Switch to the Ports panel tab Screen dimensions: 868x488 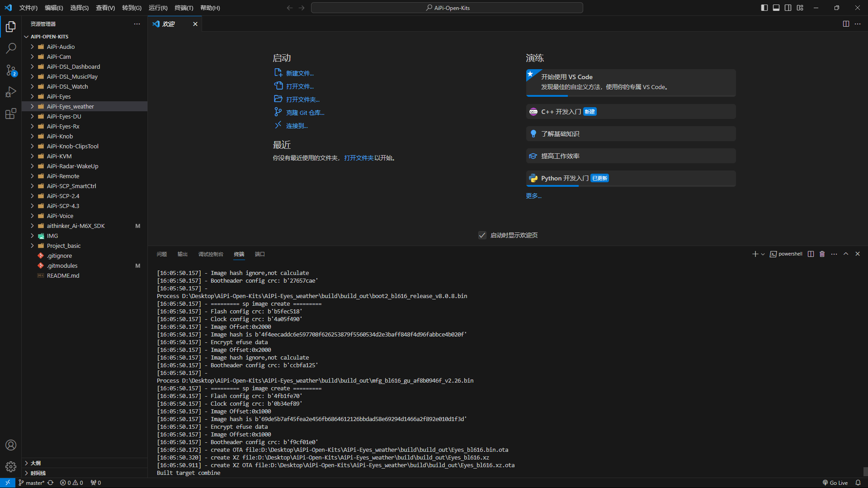tap(259, 254)
